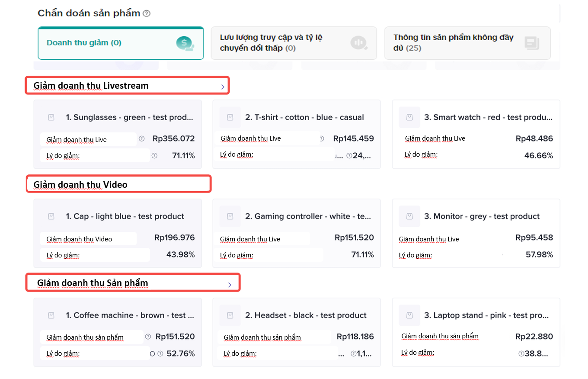
Task: Expand Giảm doanh thu Livestream section arrow
Action: click(x=223, y=87)
